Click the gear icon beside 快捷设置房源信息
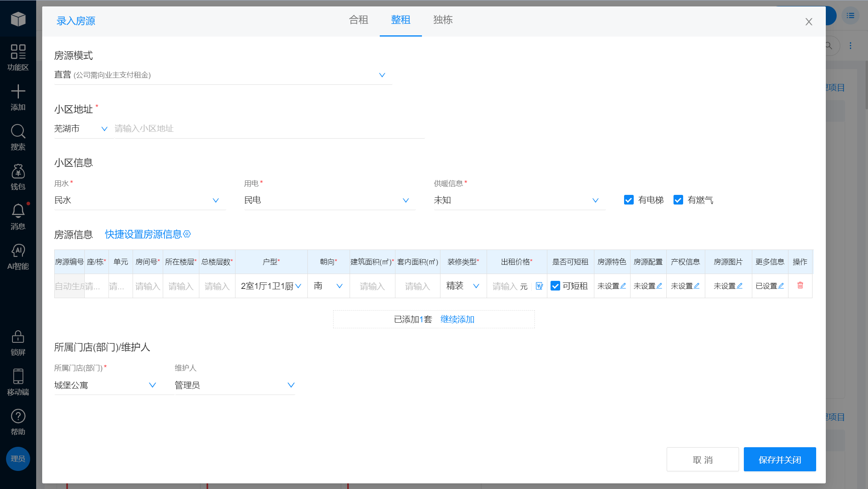 187,234
